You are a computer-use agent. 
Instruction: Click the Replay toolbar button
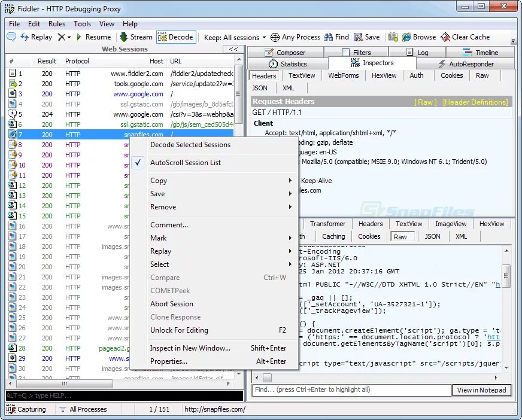coord(37,37)
